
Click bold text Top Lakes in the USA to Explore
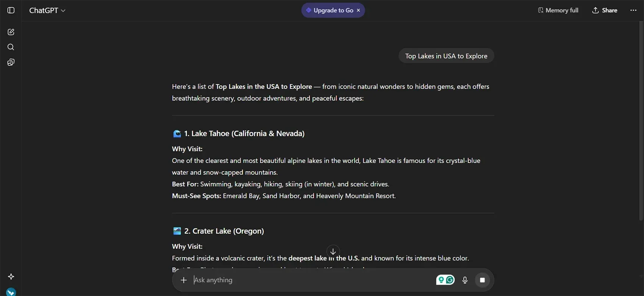(264, 86)
